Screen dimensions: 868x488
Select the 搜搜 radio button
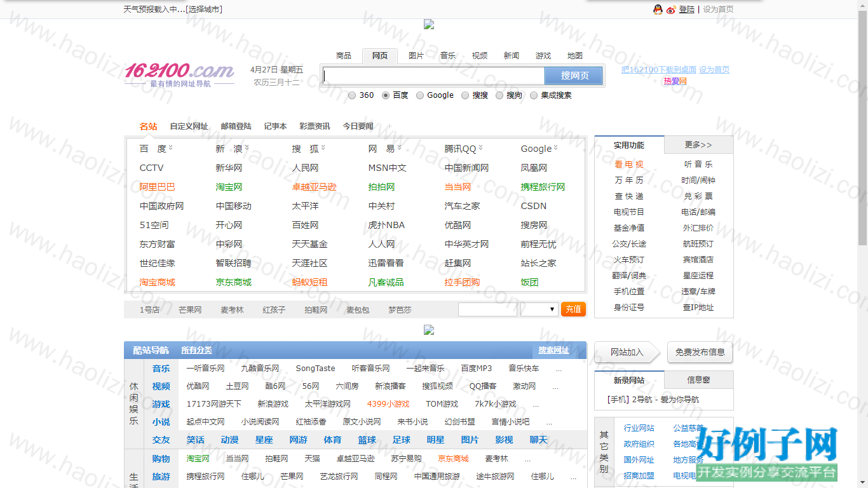point(465,95)
